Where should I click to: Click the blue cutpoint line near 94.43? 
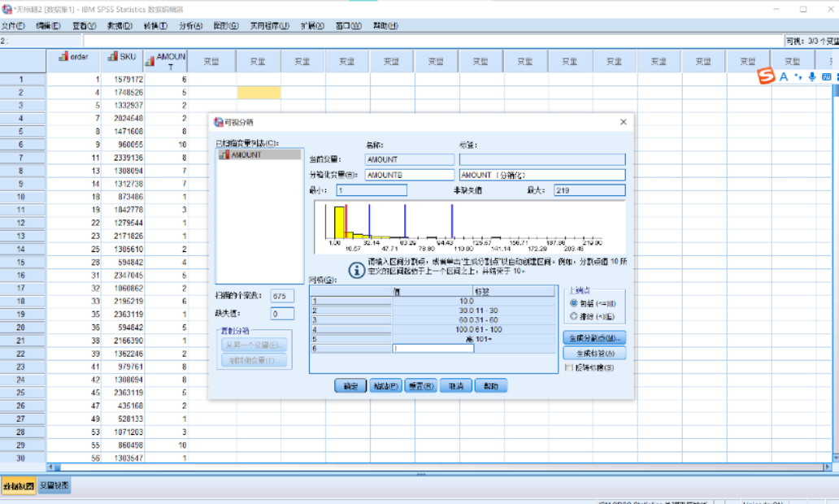[452, 221]
